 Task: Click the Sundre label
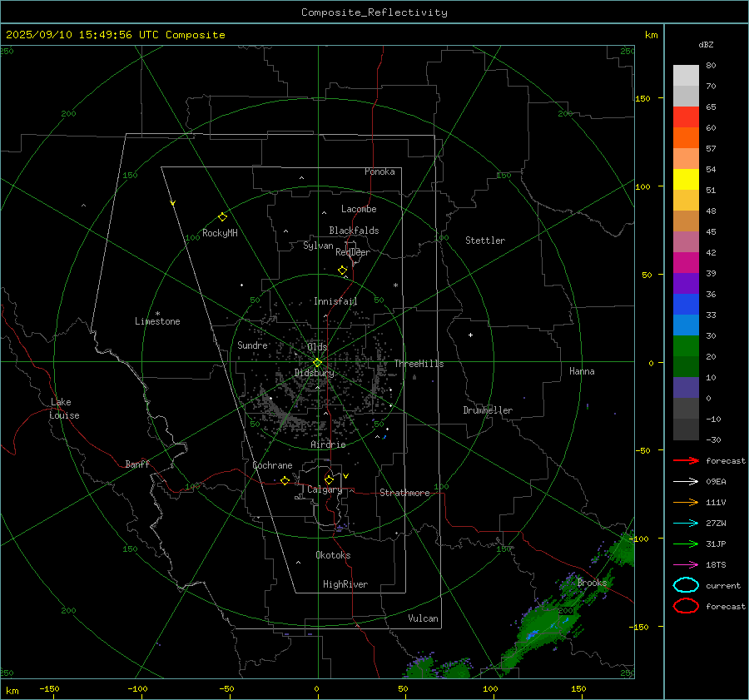tap(252, 345)
